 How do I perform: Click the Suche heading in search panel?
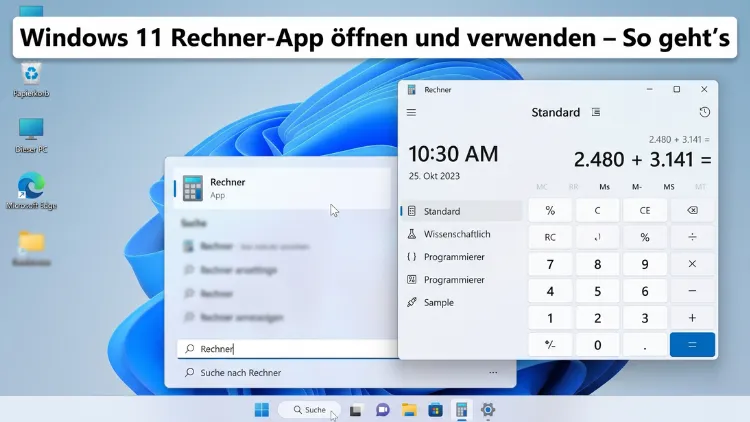194,223
